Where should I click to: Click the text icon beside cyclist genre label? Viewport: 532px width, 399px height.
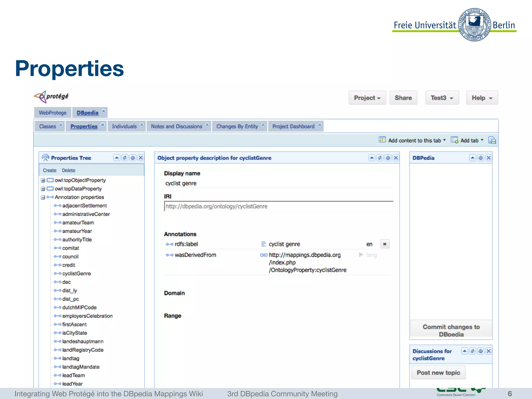click(x=264, y=244)
